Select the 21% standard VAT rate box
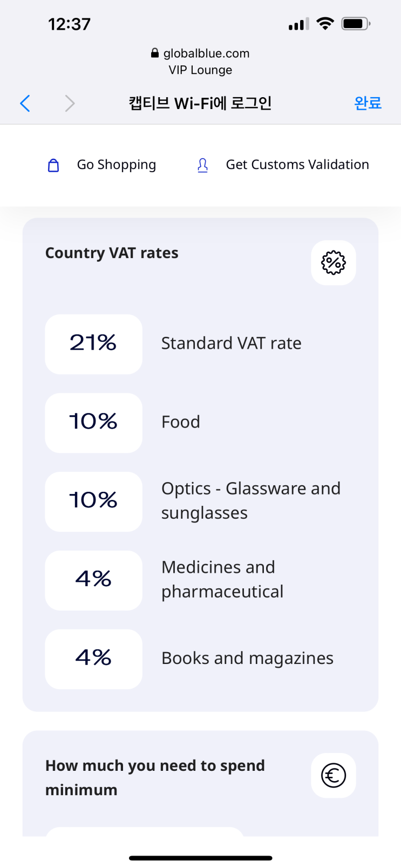Image resolution: width=401 pixels, height=868 pixels. click(x=93, y=344)
